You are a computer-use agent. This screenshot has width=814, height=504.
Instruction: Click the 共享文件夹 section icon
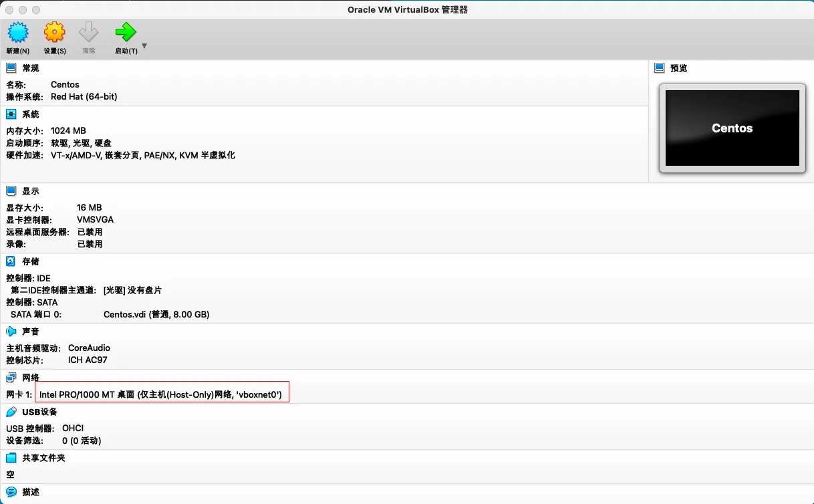point(9,457)
